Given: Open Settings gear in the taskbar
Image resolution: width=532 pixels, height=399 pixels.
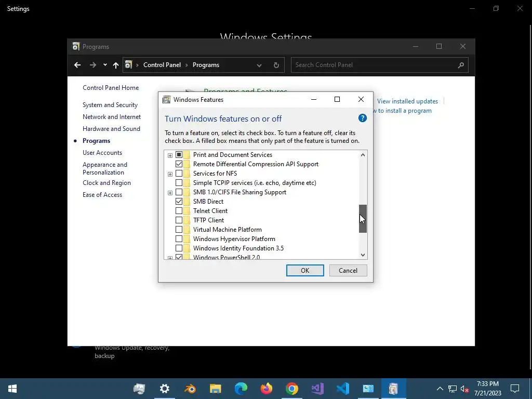Looking at the screenshot, I should coord(165,389).
